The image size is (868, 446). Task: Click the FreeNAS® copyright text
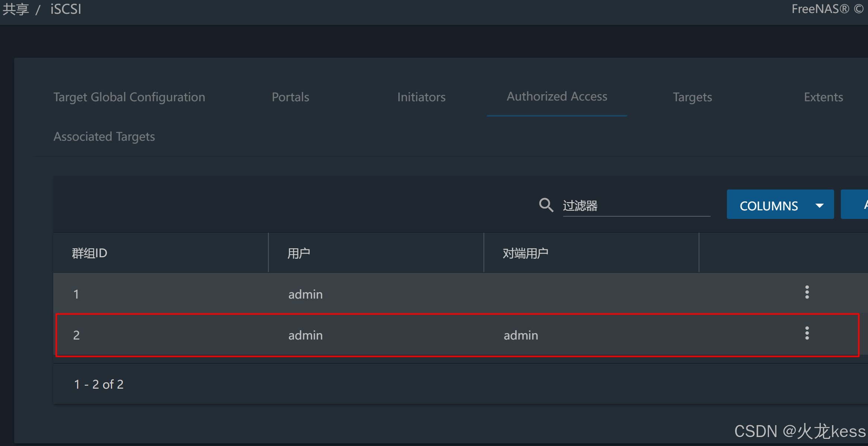pos(827,9)
